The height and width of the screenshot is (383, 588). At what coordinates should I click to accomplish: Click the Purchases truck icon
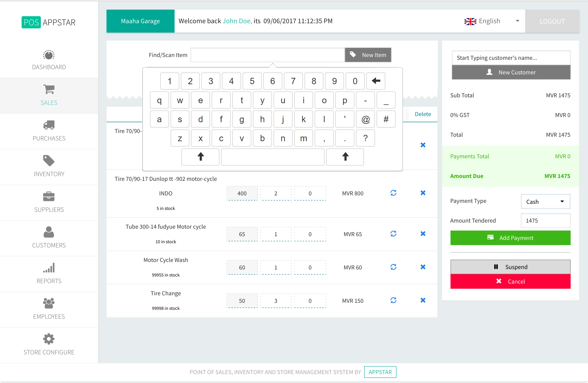[x=49, y=125]
